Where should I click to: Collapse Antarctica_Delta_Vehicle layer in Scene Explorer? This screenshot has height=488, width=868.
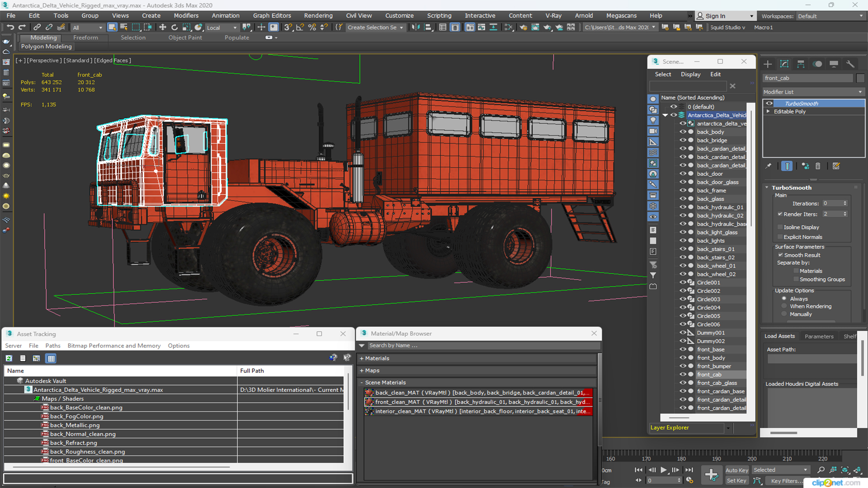pos(665,115)
